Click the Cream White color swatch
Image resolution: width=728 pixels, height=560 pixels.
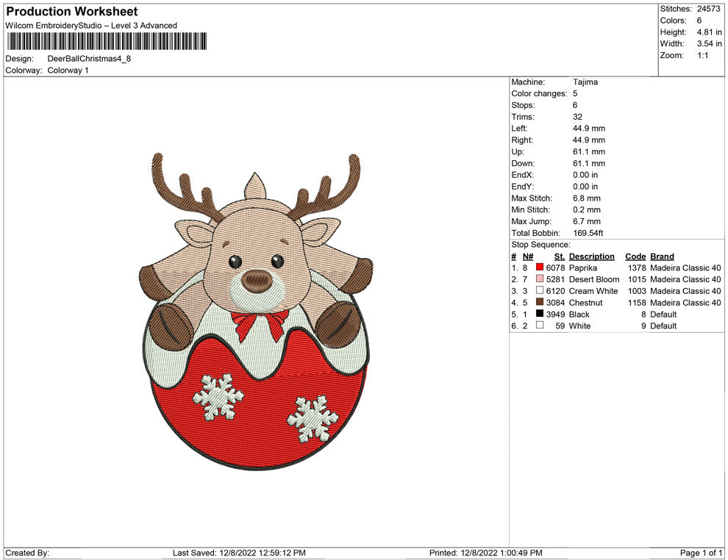pos(540,290)
